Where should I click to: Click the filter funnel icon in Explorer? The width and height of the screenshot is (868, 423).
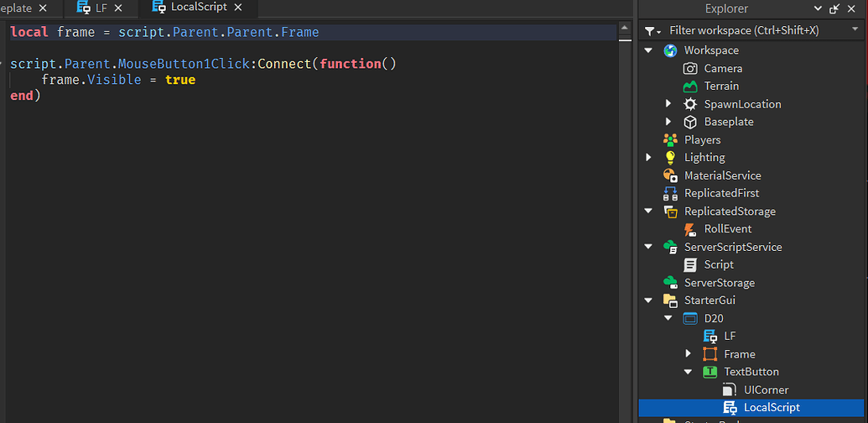pos(653,31)
